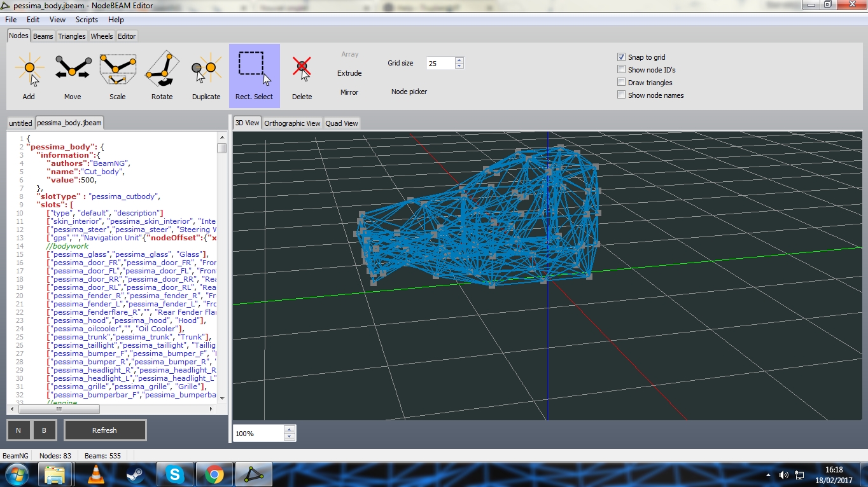
Task: Switch to the 3D View tab
Action: (247, 123)
